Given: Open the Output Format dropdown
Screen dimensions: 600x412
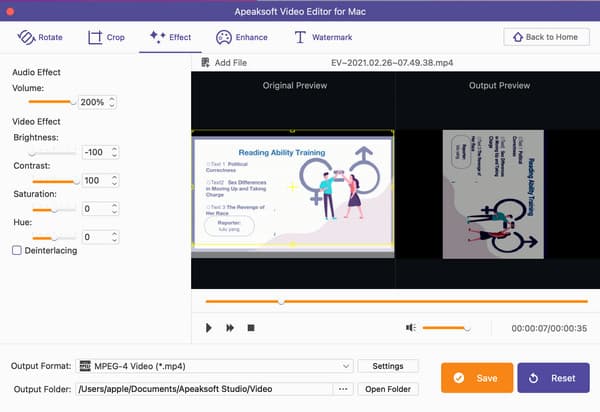Looking at the screenshot, I should click(x=215, y=366).
